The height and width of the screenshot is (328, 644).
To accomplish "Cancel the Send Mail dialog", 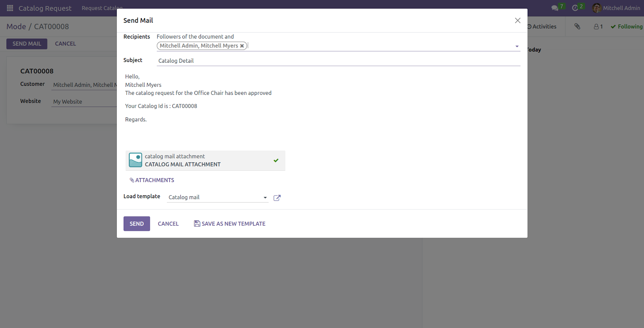I will pyautogui.click(x=168, y=224).
